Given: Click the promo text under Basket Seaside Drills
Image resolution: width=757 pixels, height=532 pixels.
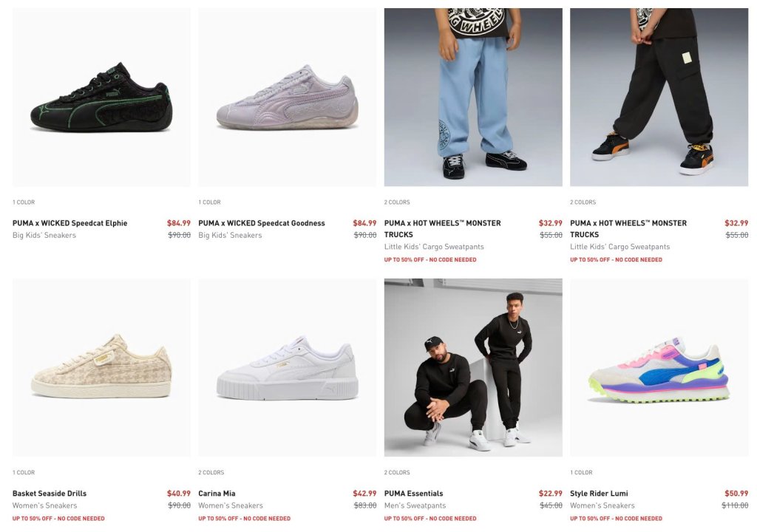Looking at the screenshot, I should [58, 519].
